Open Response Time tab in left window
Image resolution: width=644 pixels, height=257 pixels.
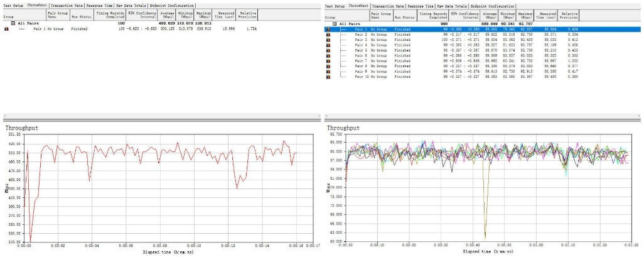pos(100,6)
